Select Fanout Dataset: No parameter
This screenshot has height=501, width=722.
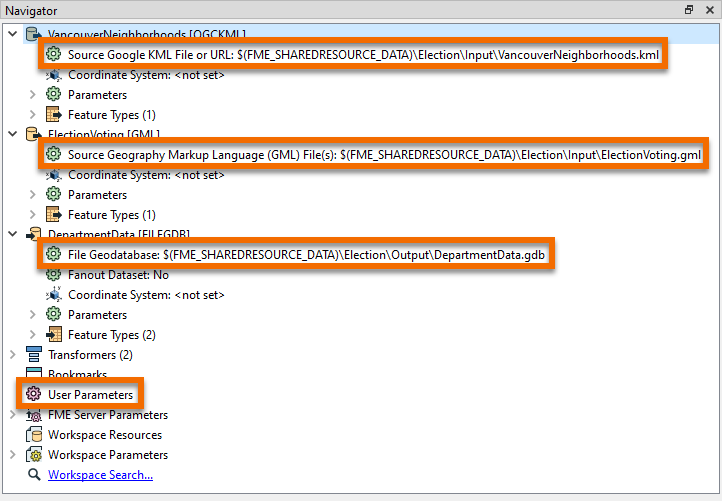tap(118, 275)
